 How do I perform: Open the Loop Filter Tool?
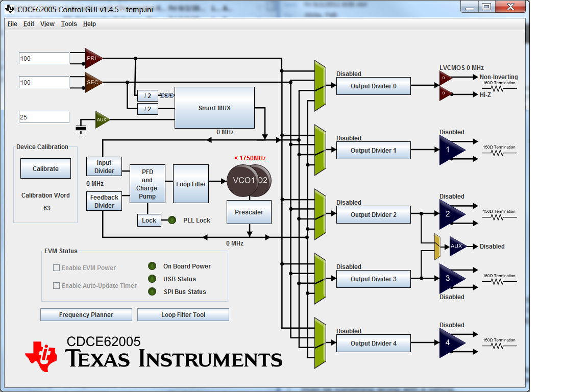click(183, 315)
